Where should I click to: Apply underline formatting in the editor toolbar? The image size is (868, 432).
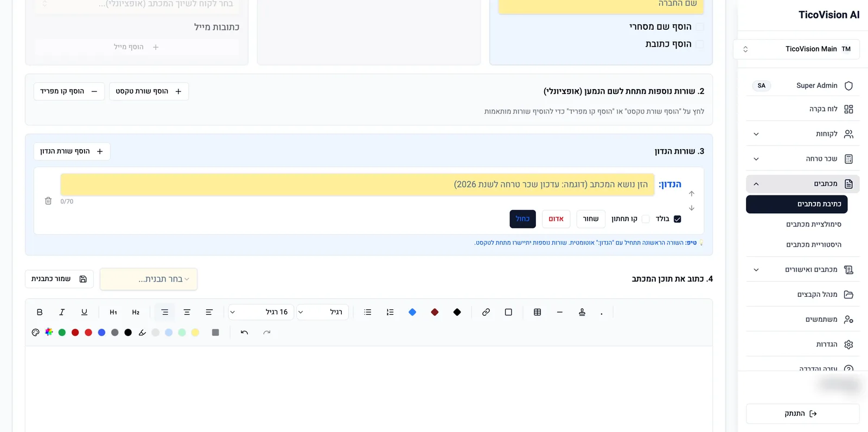point(84,312)
